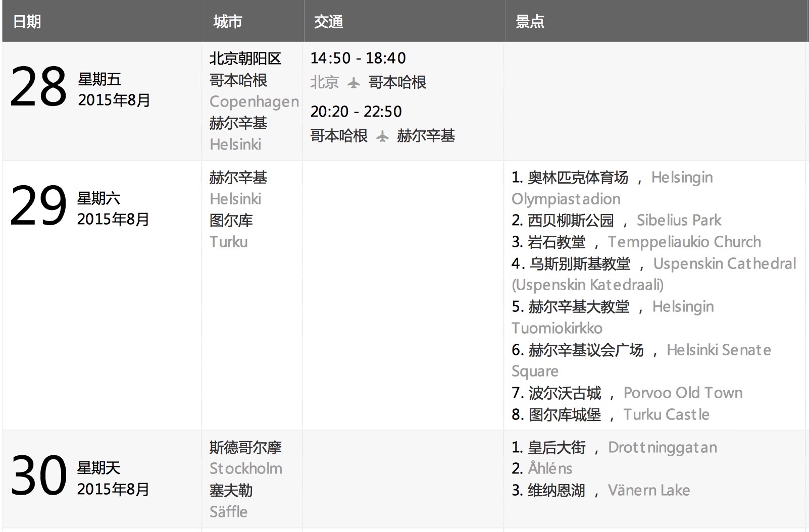Click Sibelius Park
The width and height of the screenshot is (809, 532).
pos(679,221)
